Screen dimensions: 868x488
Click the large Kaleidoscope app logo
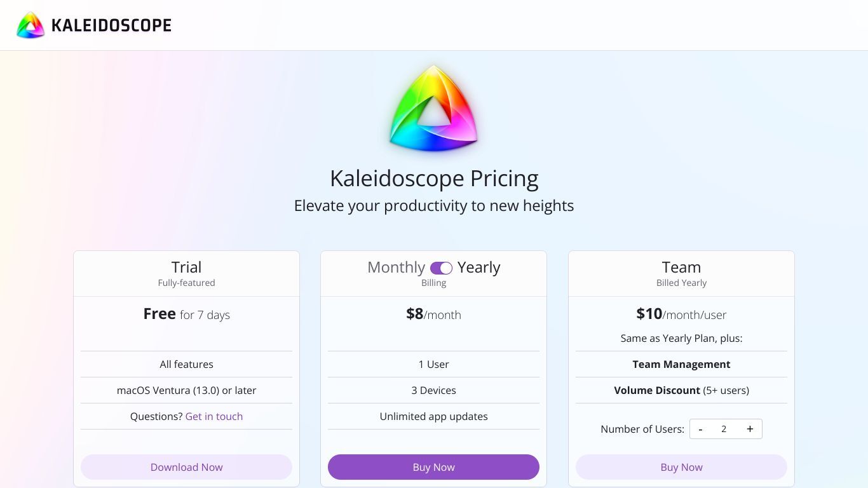click(x=433, y=108)
